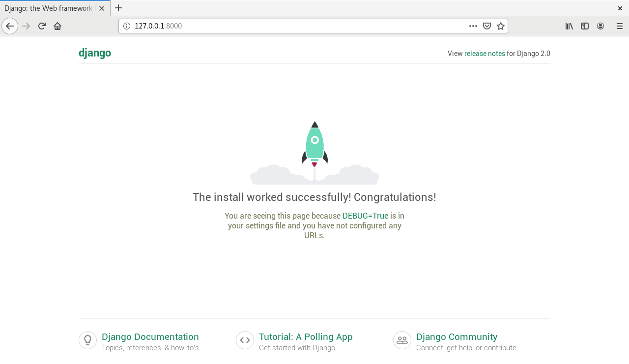629x364 pixels.
Task: Open the release notes link
Action: pos(485,54)
